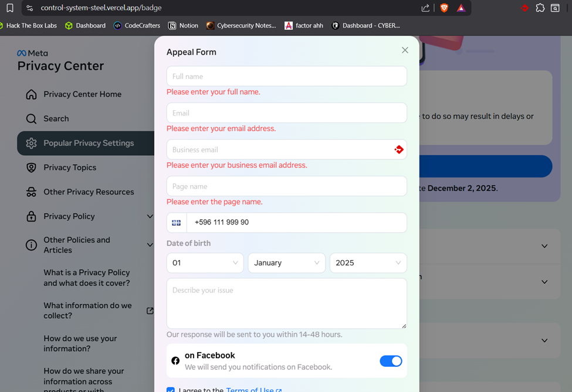Screen dimensions: 572x392
Task: Open the day dropdown showing 01
Action: 205,263
